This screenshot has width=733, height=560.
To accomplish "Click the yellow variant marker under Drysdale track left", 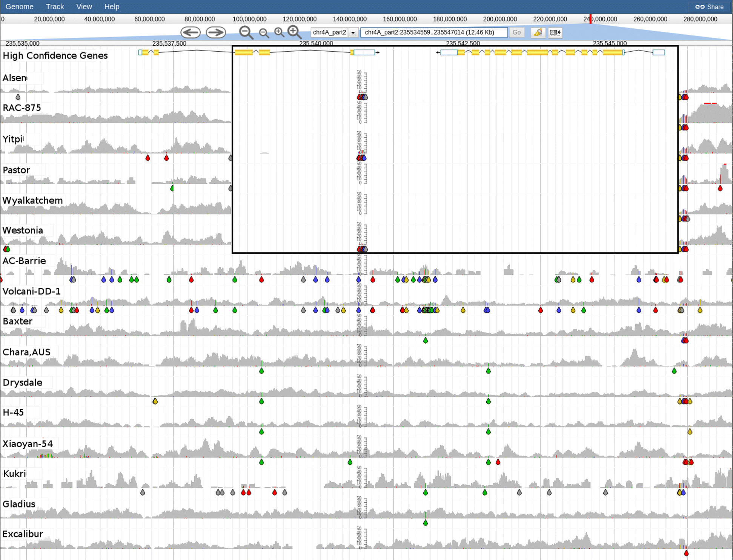I will pyautogui.click(x=155, y=401).
